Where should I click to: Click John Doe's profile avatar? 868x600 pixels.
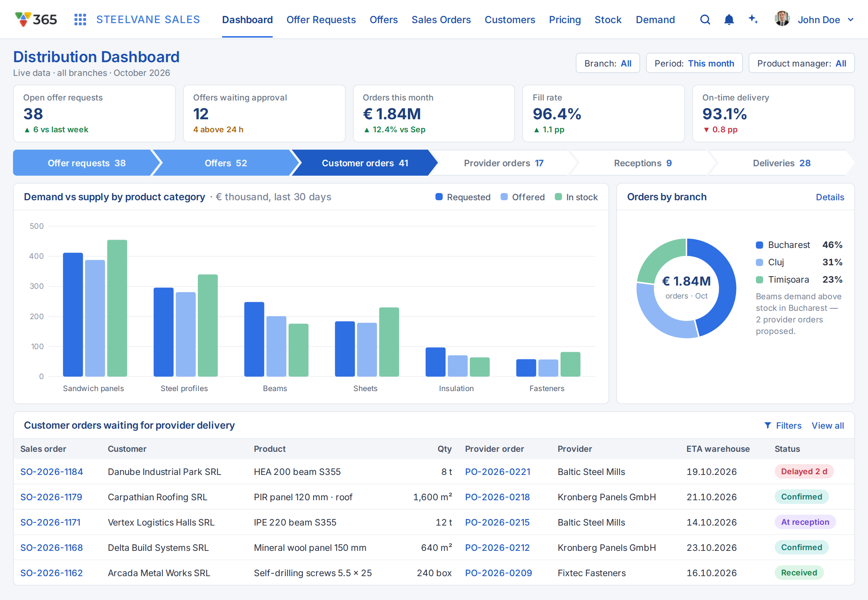point(782,19)
